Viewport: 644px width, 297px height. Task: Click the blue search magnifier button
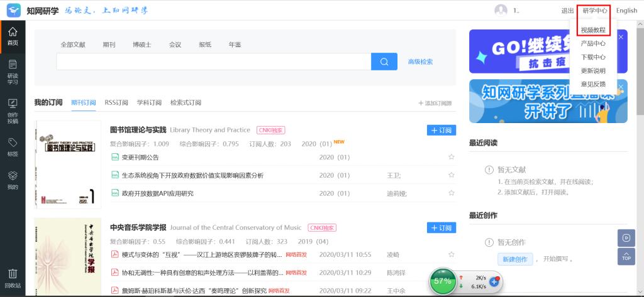384,62
